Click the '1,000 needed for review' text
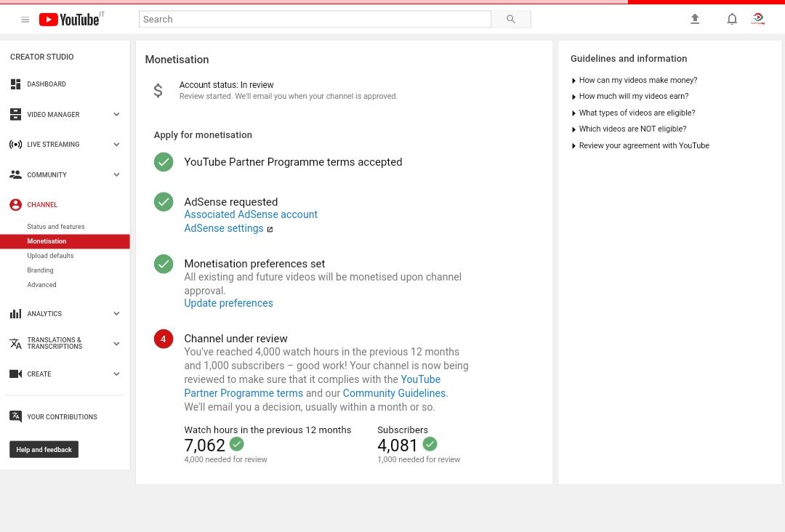The width and height of the screenshot is (785, 532). [x=419, y=459]
